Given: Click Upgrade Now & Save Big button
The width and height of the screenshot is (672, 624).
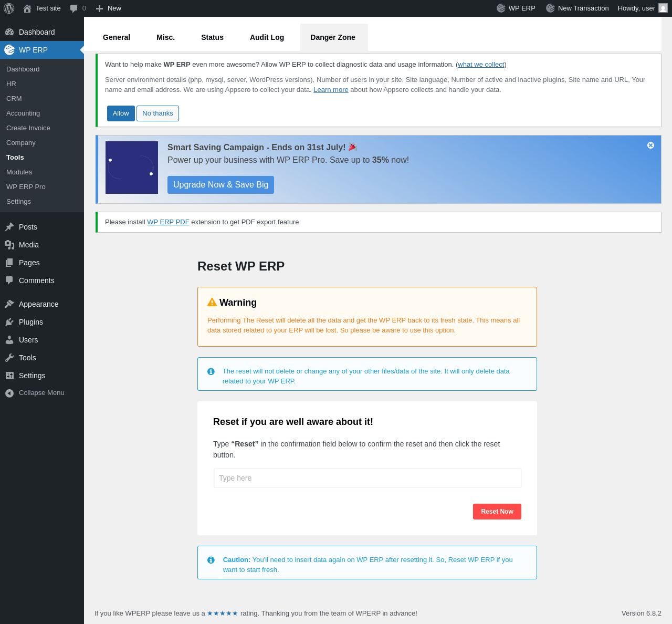Looking at the screenshot, I should 220,185.
